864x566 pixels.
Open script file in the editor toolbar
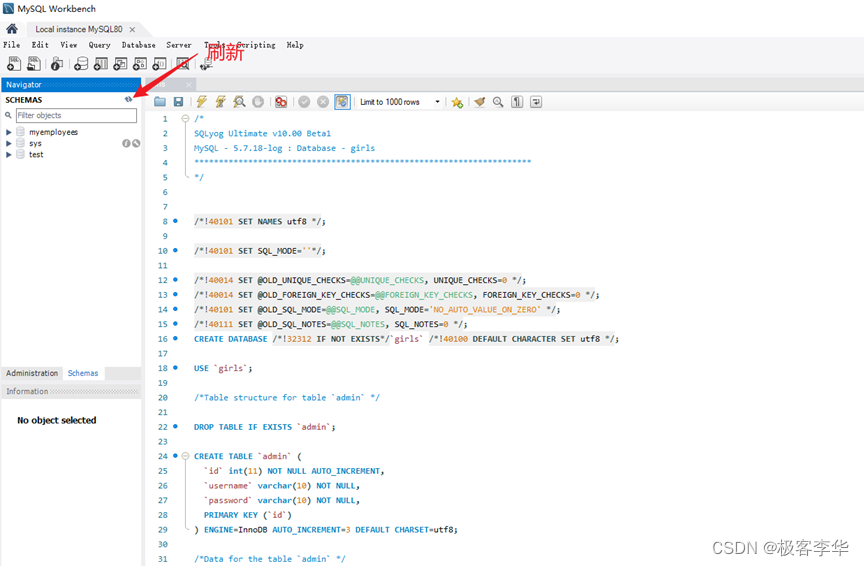160,102
